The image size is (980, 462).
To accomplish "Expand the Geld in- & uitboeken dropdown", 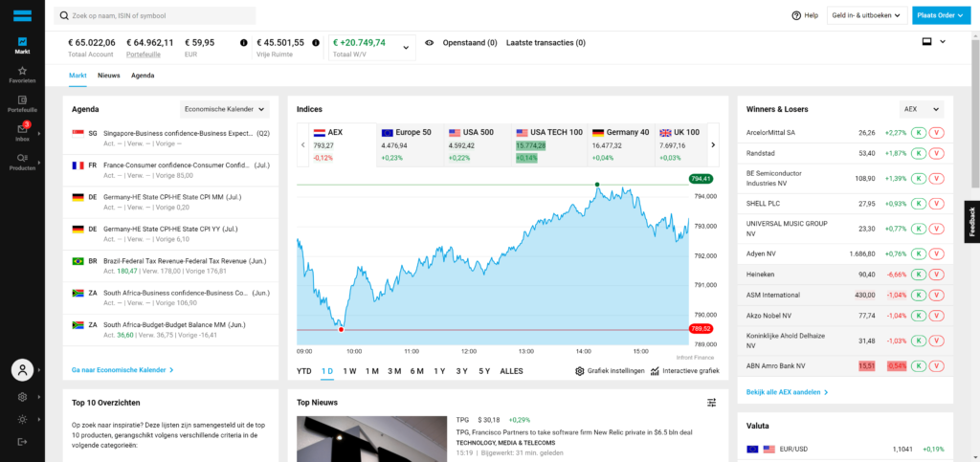I will tap(867, 15).
